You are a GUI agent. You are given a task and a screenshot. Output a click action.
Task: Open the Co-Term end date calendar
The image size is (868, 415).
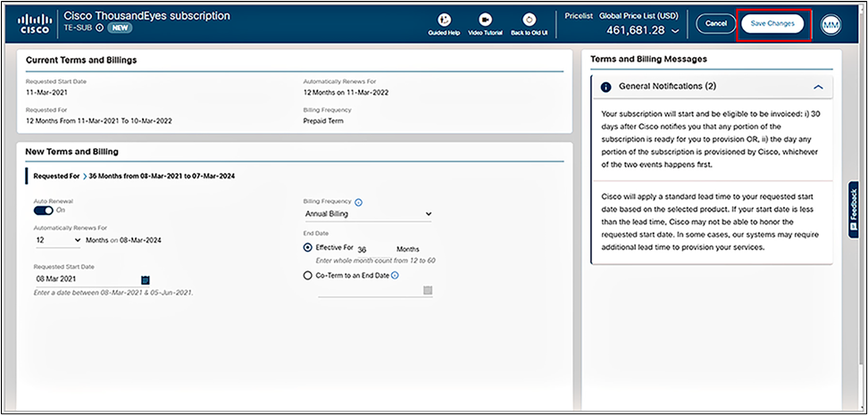pos(428,291)
